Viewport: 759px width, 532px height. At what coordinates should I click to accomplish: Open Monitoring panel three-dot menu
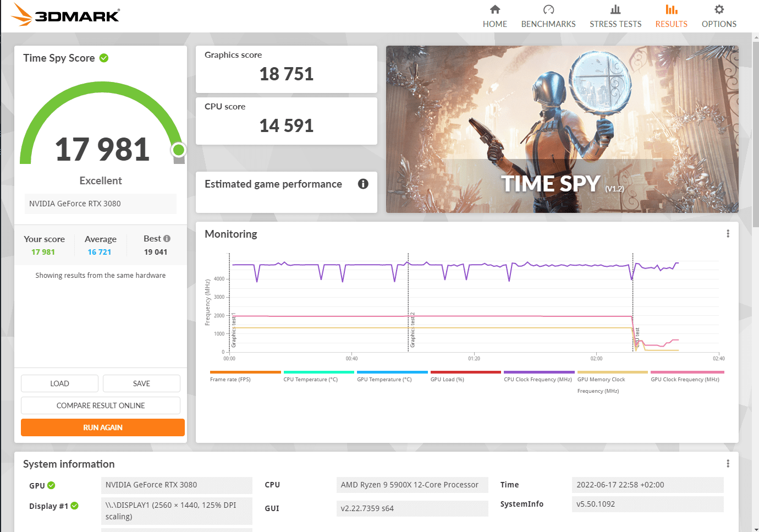[x=728, y=234]
